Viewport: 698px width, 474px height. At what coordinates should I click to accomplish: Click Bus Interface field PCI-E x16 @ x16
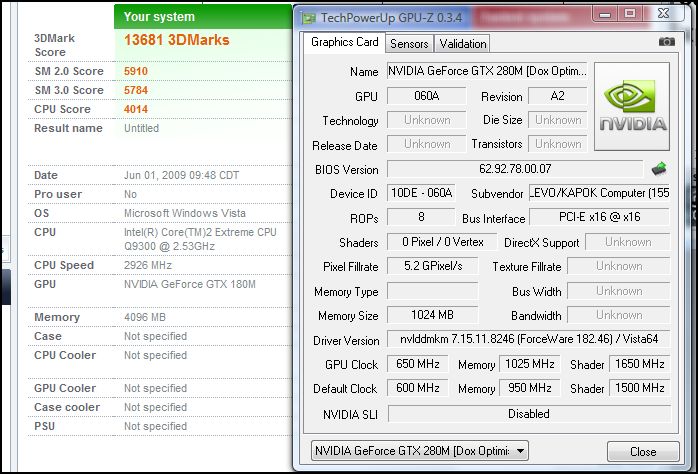click(x=599, y=217)
